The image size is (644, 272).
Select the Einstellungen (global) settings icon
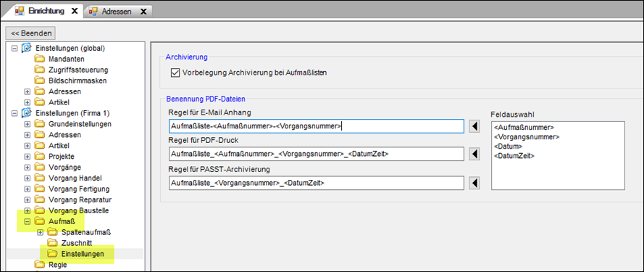click(x=26, y=48)
